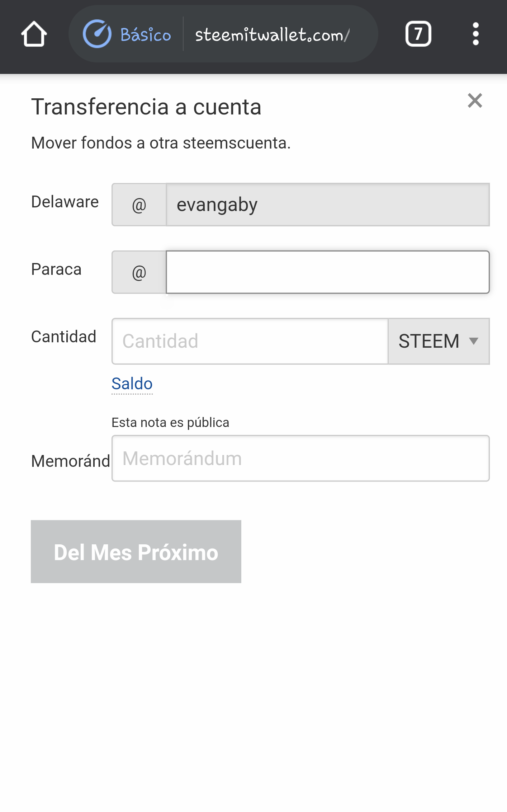The height and width of the screenshot is (812, 507).
Task: Click the evangaby sender account field
Action: pos(327,205)
